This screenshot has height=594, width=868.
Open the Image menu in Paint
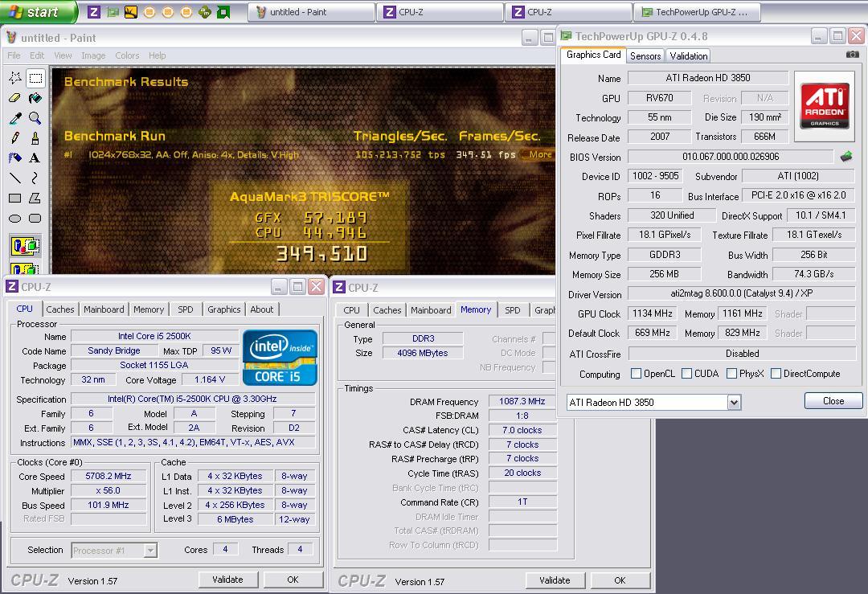point(93,55)
